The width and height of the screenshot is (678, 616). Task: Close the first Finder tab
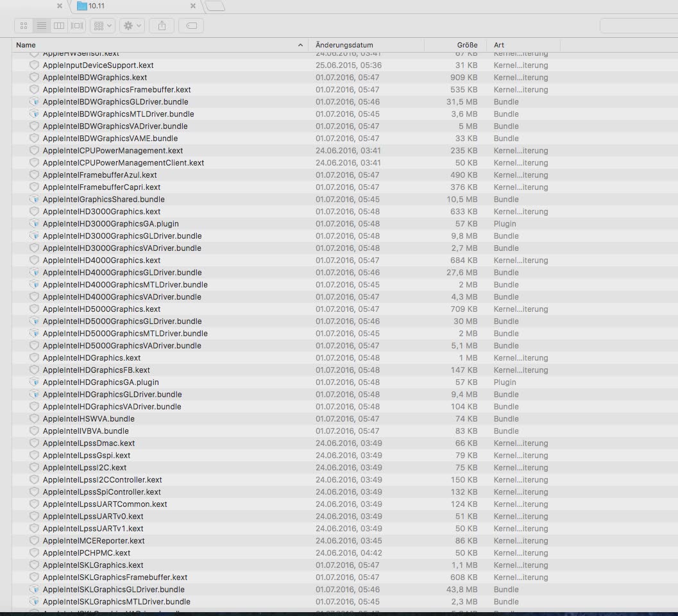[x=60, y=6]
